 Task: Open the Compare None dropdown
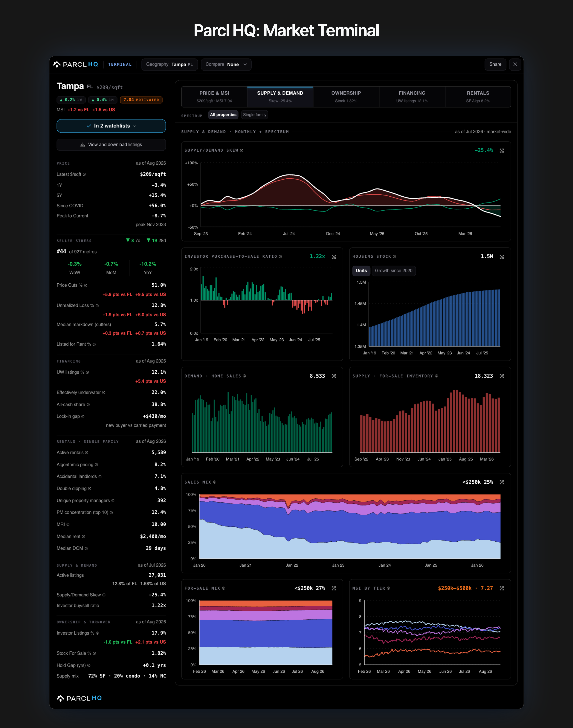(226, 64)
